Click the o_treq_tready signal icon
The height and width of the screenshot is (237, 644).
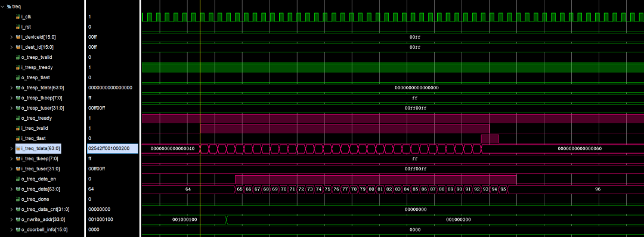tap(18, 118)
